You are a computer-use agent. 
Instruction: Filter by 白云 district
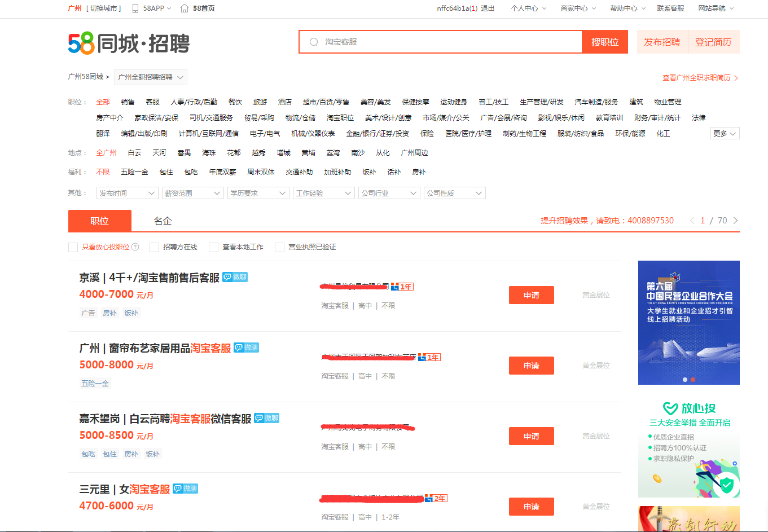click(x=134, y=153)
